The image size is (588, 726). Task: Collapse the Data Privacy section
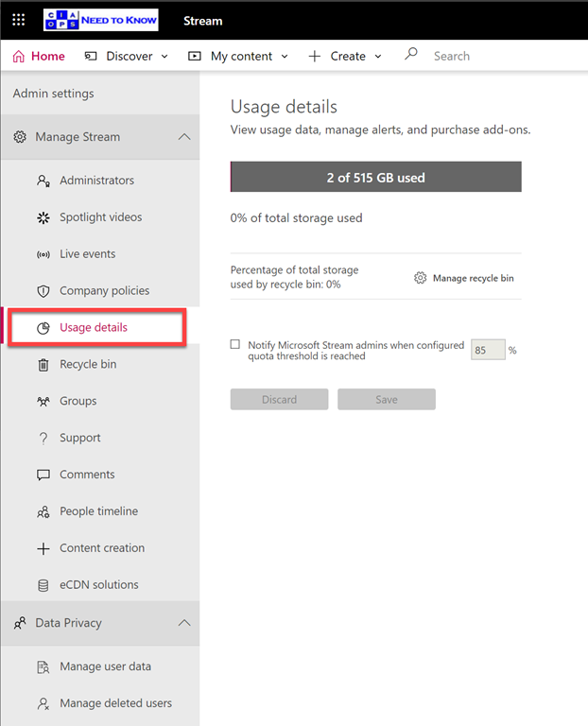click(x=183, y=623)
